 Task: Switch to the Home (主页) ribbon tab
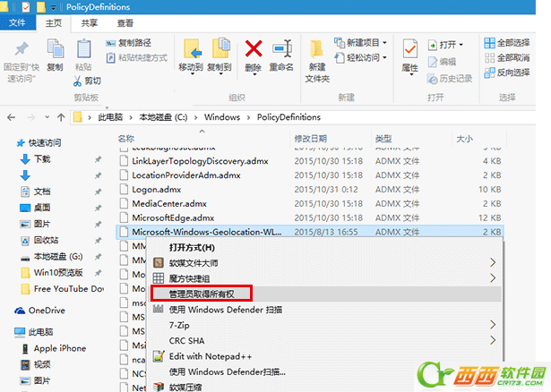tap(54, 23)
